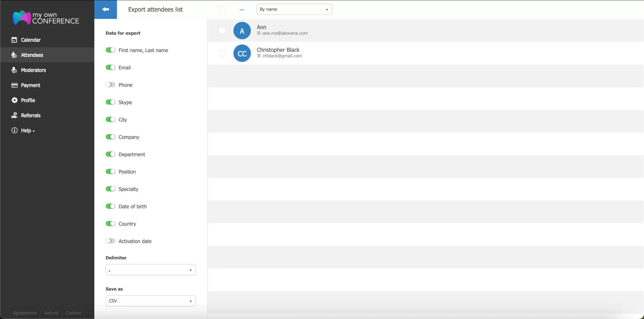Open the Agreements footer link
This screenshot has width=644, height=319.
[25, 313]
